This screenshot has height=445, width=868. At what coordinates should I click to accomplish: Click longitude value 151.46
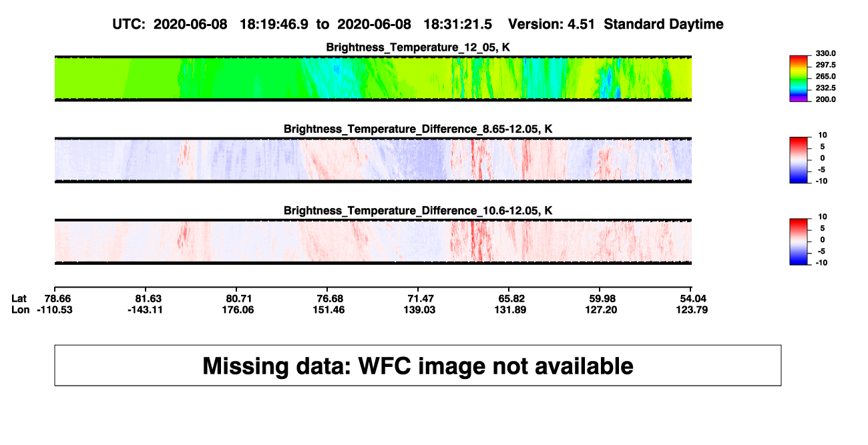coord(328,310)
